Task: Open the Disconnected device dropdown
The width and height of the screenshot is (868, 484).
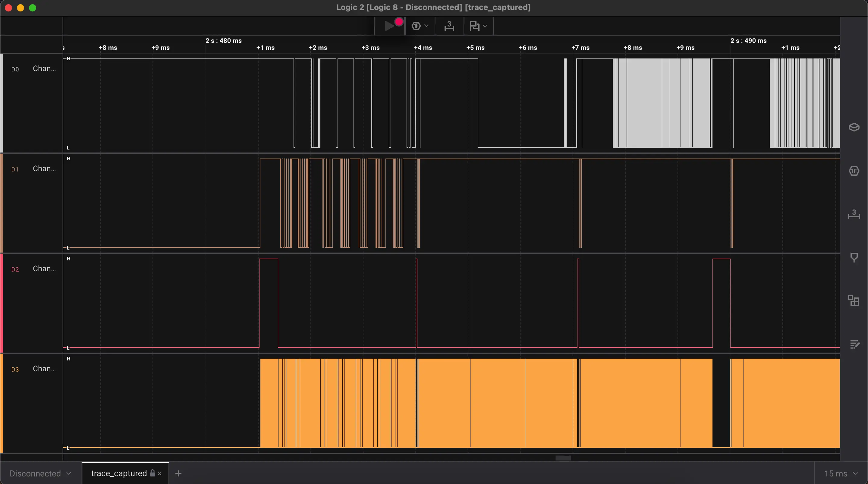Action: [40, 473]
